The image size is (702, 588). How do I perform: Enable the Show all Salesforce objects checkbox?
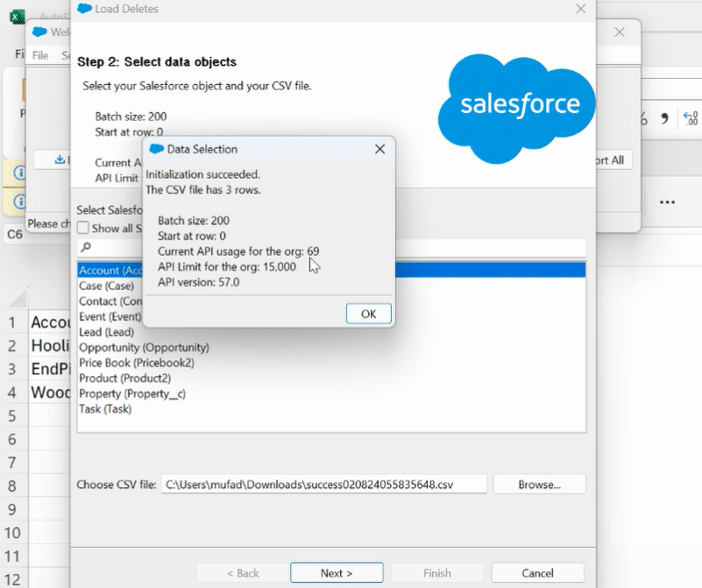pos(83,229)
